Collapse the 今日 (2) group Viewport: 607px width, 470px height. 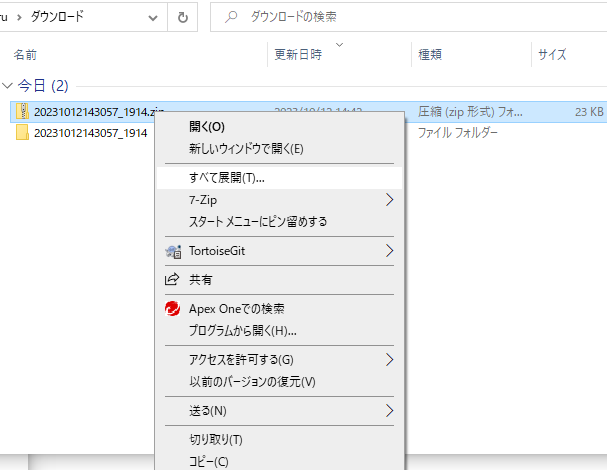point(9,86)
